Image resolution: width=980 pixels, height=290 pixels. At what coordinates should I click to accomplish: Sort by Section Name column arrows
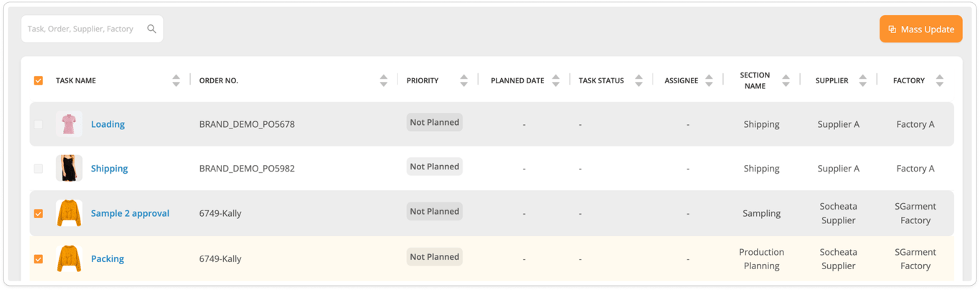(786, 80)
